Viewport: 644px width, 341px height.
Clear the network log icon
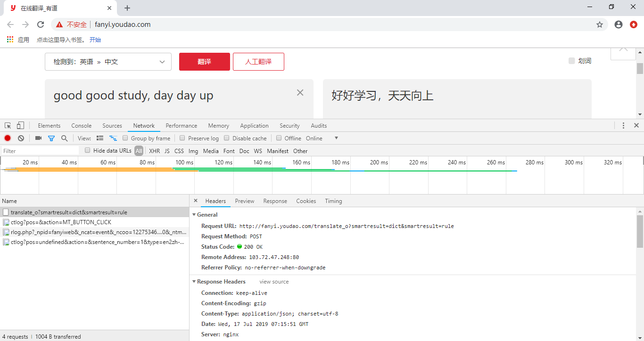(21, 138)
